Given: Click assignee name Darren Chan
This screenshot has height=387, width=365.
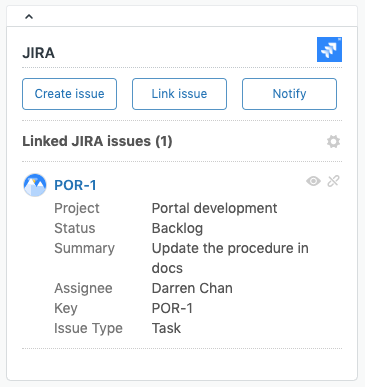Looking at the screenshot, I should [192, 288].
